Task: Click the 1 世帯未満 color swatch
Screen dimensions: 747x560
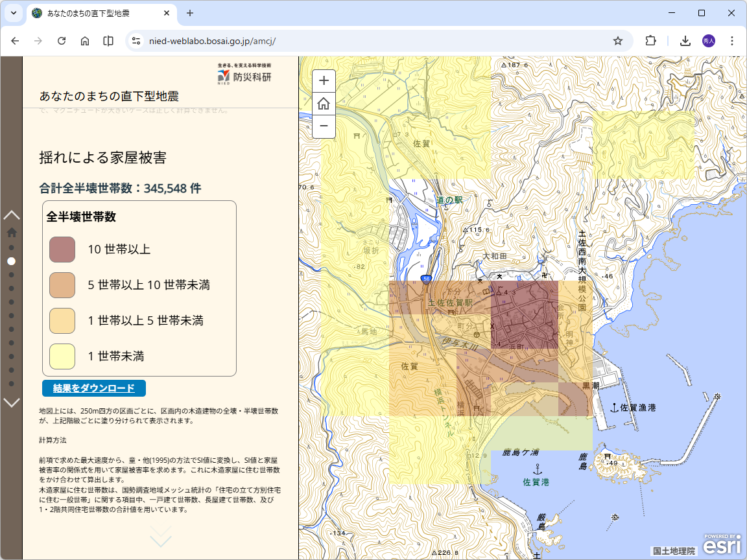Action: click(62, 356)
